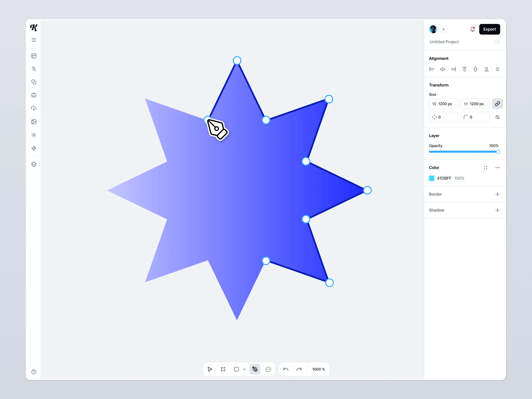
Task: Add a Border to the shape
Action: coord(498,194)
